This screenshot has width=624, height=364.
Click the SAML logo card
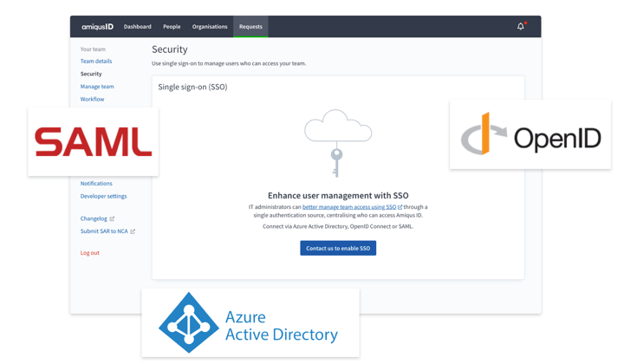tap(93, 141)
